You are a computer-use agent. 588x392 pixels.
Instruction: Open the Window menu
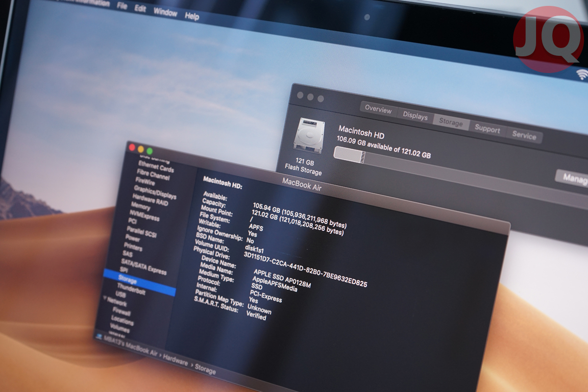(x=165, y=12)
